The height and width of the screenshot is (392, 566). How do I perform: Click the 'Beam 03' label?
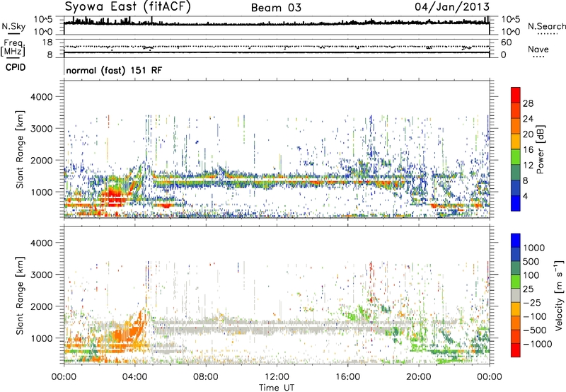point(276,8)
